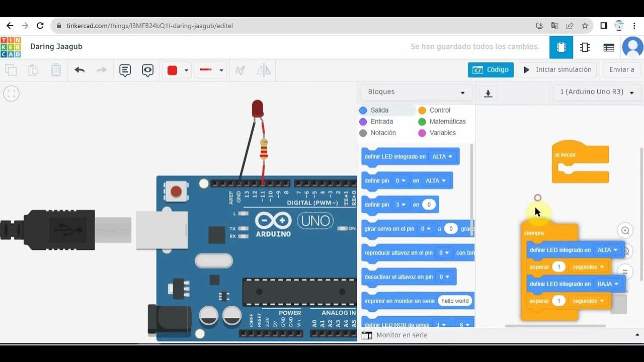Open ALTA dropdown in palette LED integrado block
The image size is (644, 362).
point(442,157)
